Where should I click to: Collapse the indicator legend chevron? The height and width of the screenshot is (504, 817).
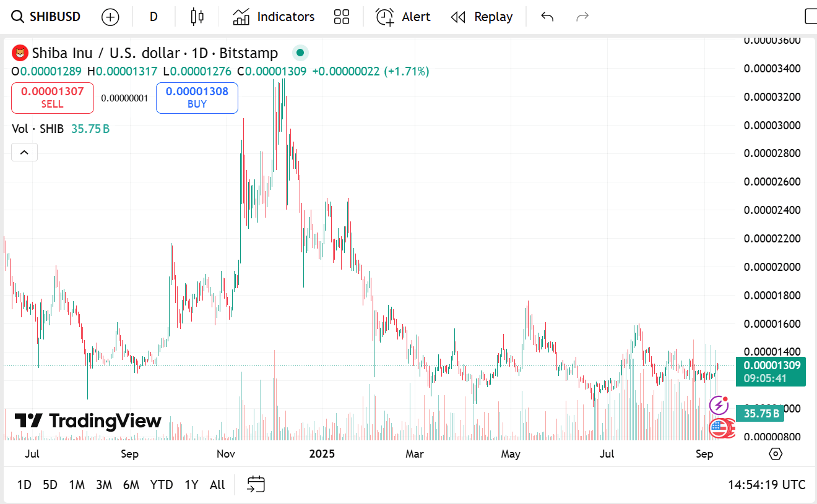(x=25, y=152)
